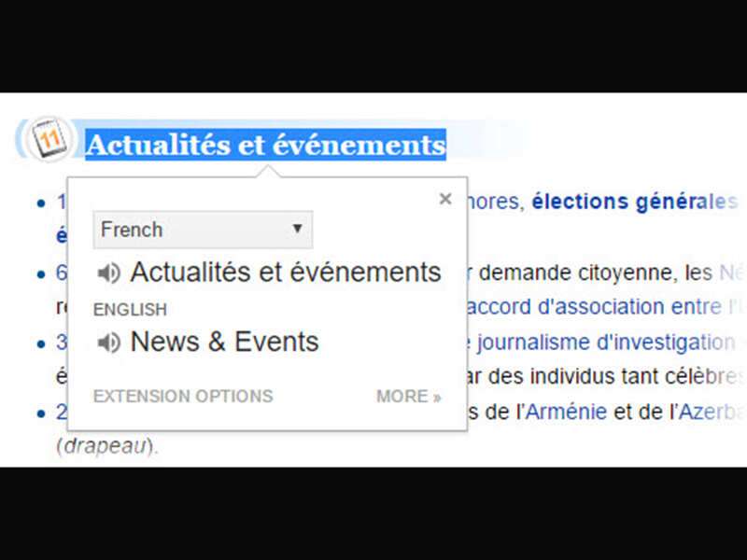Viewport: 747px width, 560px height.
Task: Click the source phrase inside the popup
Action: tap(285, 273)
